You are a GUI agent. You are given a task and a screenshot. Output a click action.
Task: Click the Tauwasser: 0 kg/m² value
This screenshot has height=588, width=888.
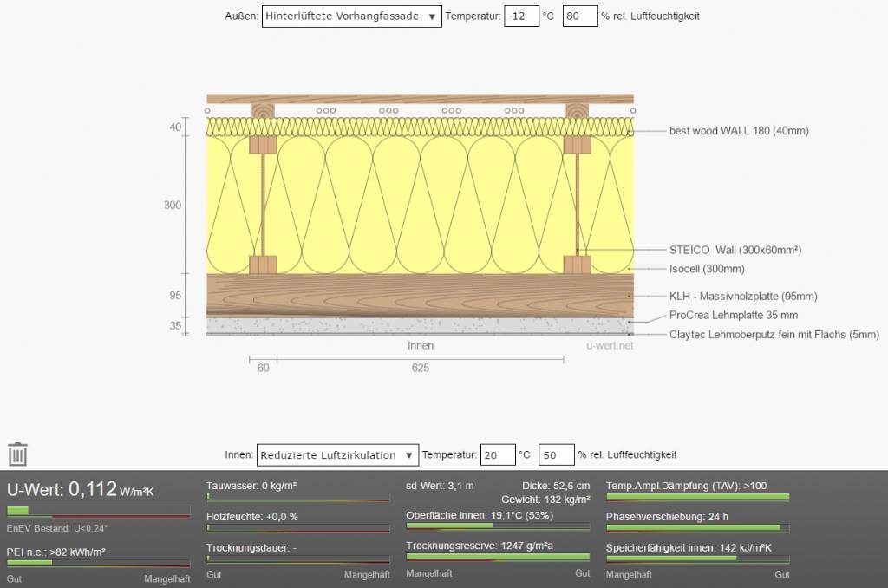point(251,486)
